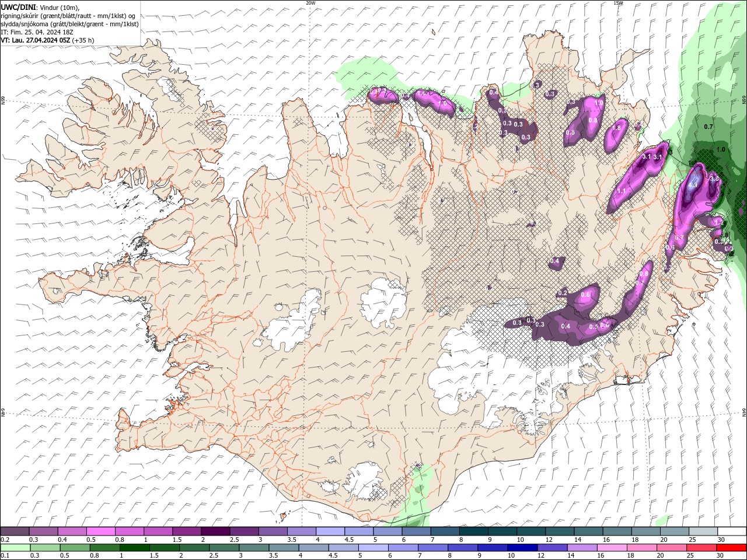Pick the pale green 0.1–0.3 rain swatch
Image resolution: width=747 pixels, height=560 pixels.
[x=15, y=548]
